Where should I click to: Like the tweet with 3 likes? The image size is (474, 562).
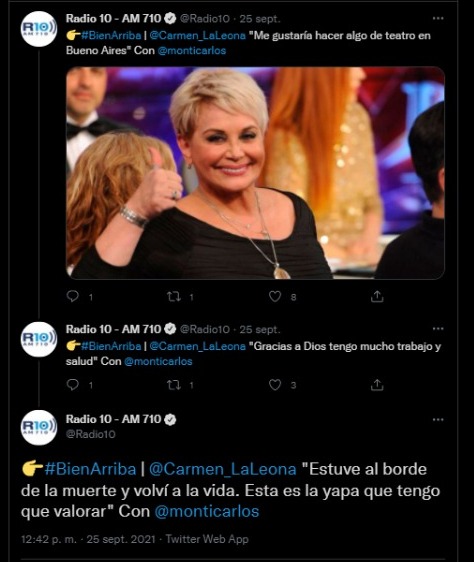click(275, 385)
